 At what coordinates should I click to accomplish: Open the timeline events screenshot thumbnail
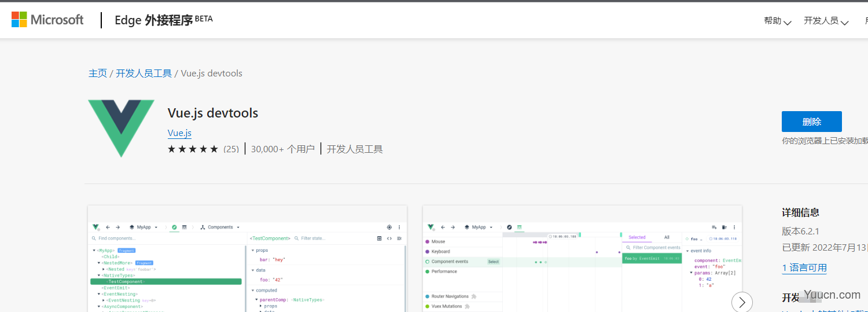[582, 259]
